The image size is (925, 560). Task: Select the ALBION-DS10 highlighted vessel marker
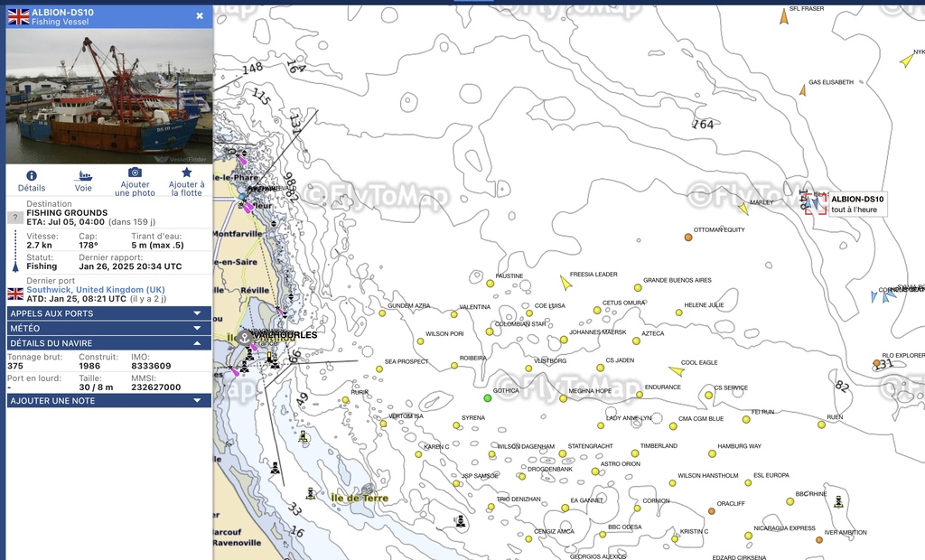pyautogui.click(x=816, y=203)
